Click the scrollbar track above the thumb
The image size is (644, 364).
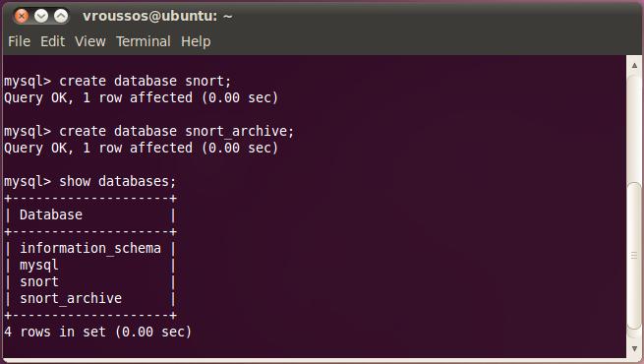(634, 127)
